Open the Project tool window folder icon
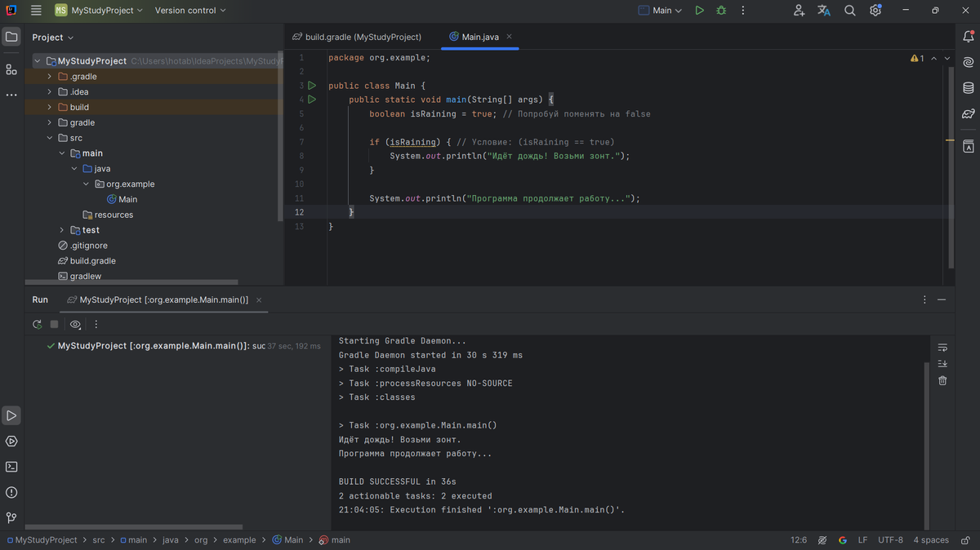This screenshot has height=550, width=980. pos(11,37)
